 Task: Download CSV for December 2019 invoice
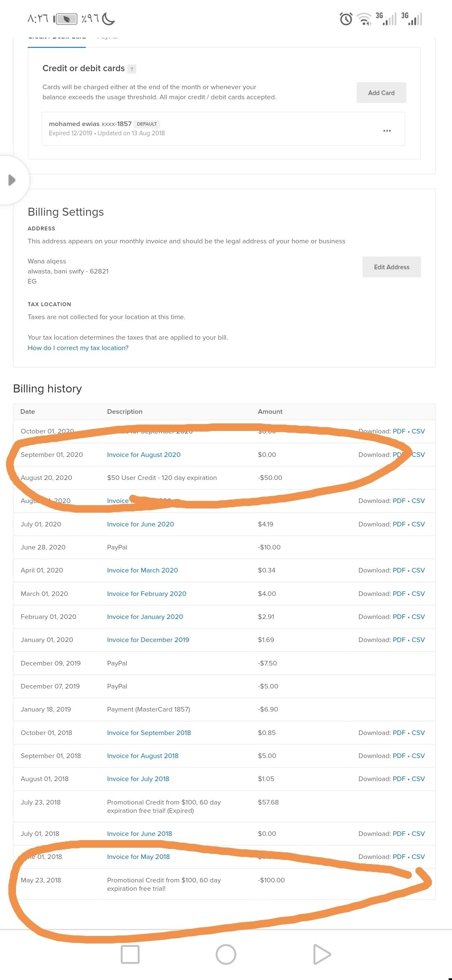click(x=418, y=640)
